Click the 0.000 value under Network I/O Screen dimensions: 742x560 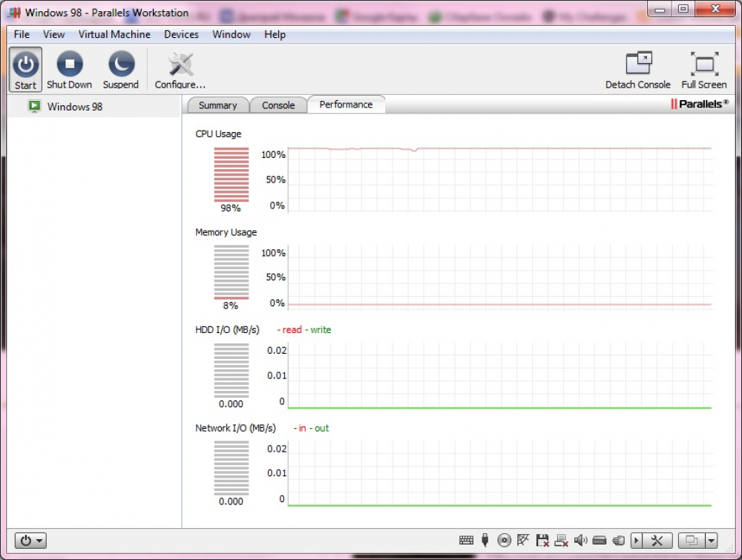pyautogui.click(x=231, y=502)
